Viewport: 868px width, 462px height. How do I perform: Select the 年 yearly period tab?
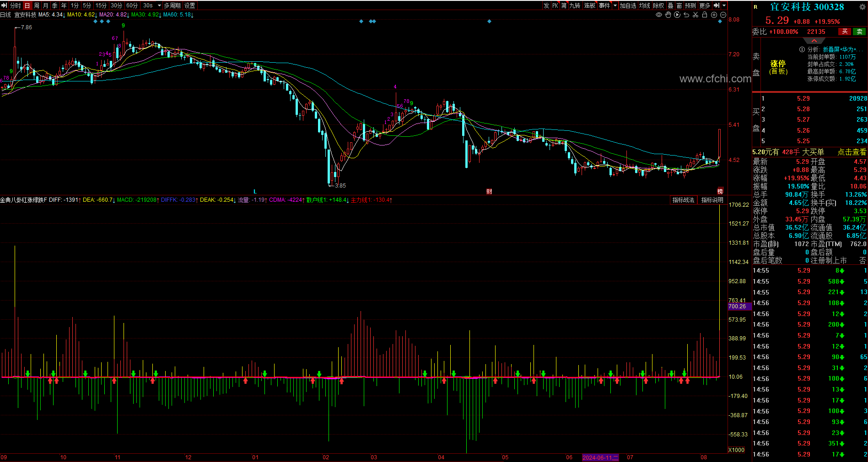click(64, 5)
